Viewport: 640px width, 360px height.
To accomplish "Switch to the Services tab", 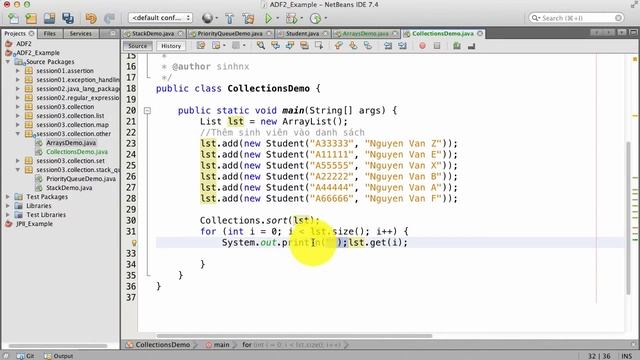I will tap(80, 33).
